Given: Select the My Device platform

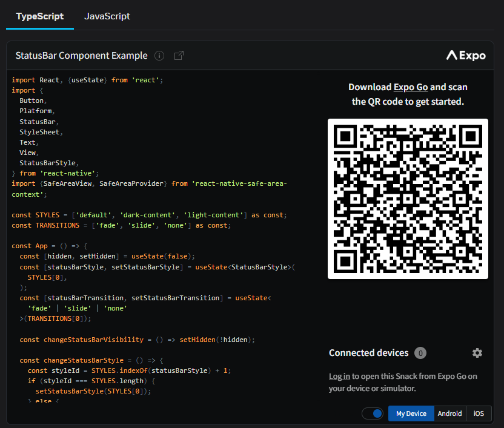Looking at the screenshot, I should (411, 413).
